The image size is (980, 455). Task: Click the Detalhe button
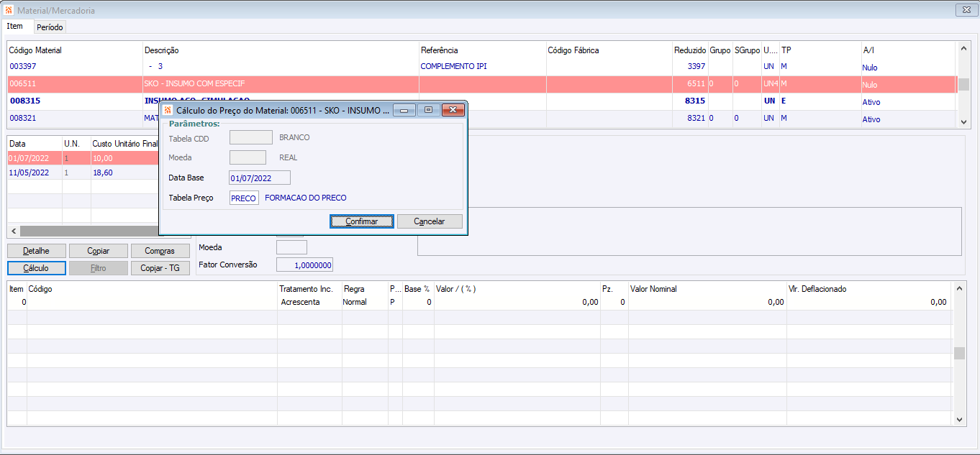[37, 251]
